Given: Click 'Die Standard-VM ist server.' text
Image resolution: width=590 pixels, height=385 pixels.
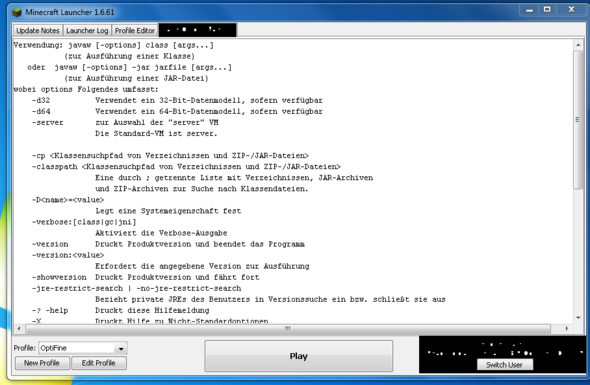Looking at the screenshot, I should [x=156, y=134].
